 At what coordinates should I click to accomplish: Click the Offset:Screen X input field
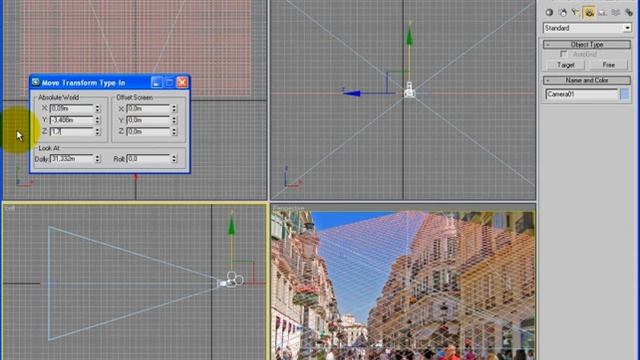coord(148,109)
